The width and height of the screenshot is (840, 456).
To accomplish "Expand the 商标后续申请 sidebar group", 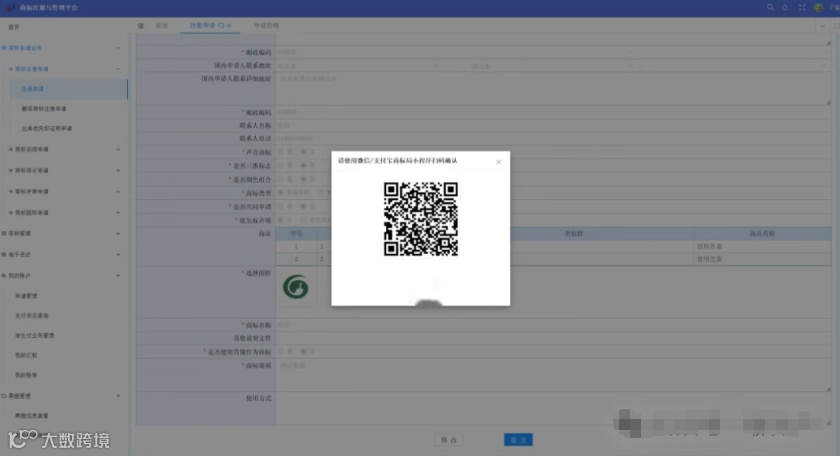I will [63, 149].
